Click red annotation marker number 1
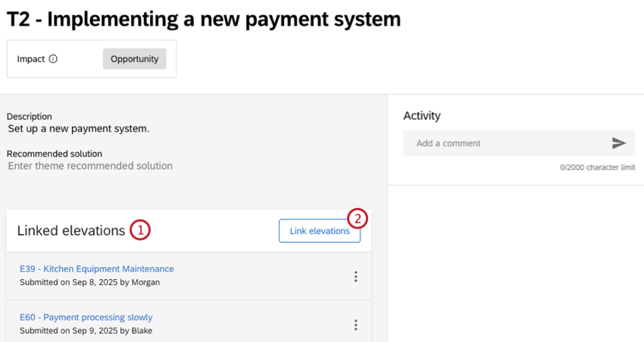Viewport: 644px width, 342px height. 139,230
